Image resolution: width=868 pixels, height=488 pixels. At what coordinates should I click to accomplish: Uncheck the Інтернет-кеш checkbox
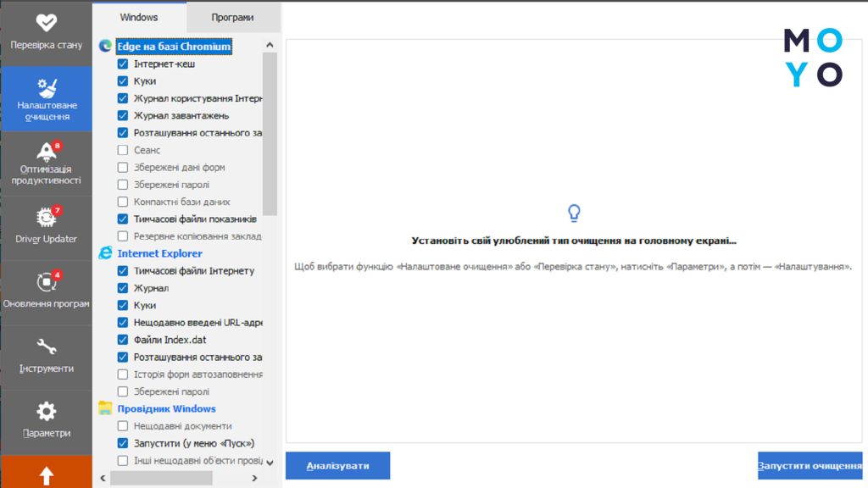pyautogui.click(x=123, y=64)
